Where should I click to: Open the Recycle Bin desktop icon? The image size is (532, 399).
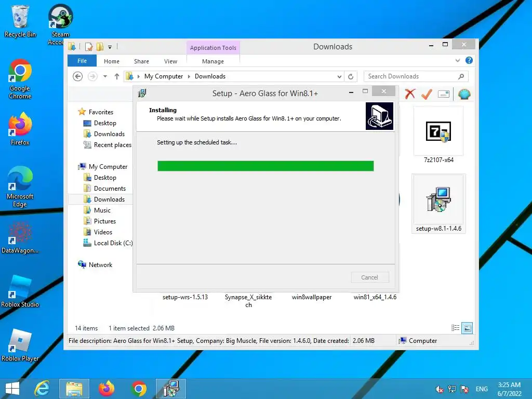point(20,21)
